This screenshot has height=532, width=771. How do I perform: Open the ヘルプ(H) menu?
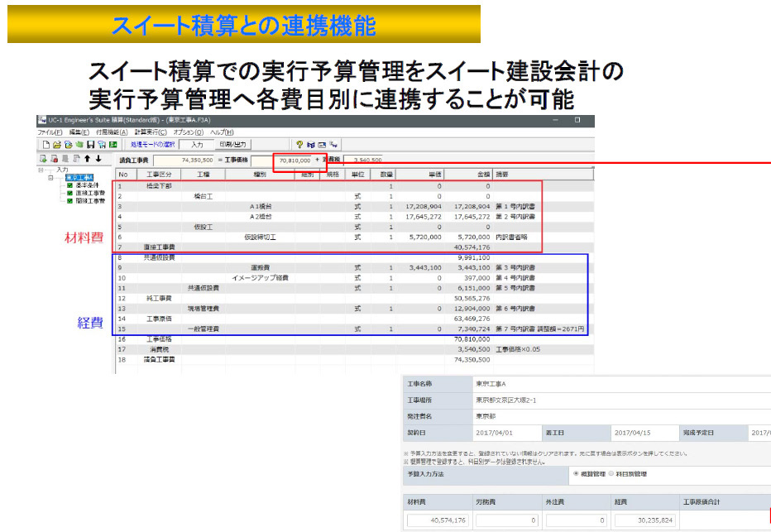[222, 132]
